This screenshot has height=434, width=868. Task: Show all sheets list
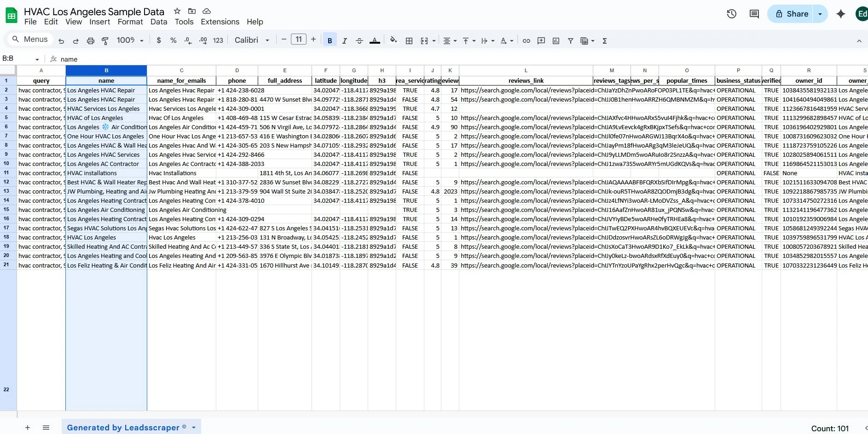point(46,428)
